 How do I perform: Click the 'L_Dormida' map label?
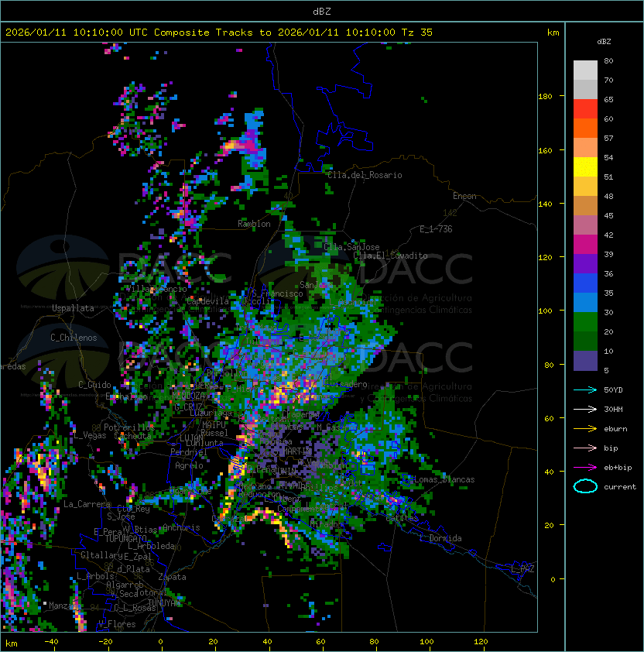440,538
